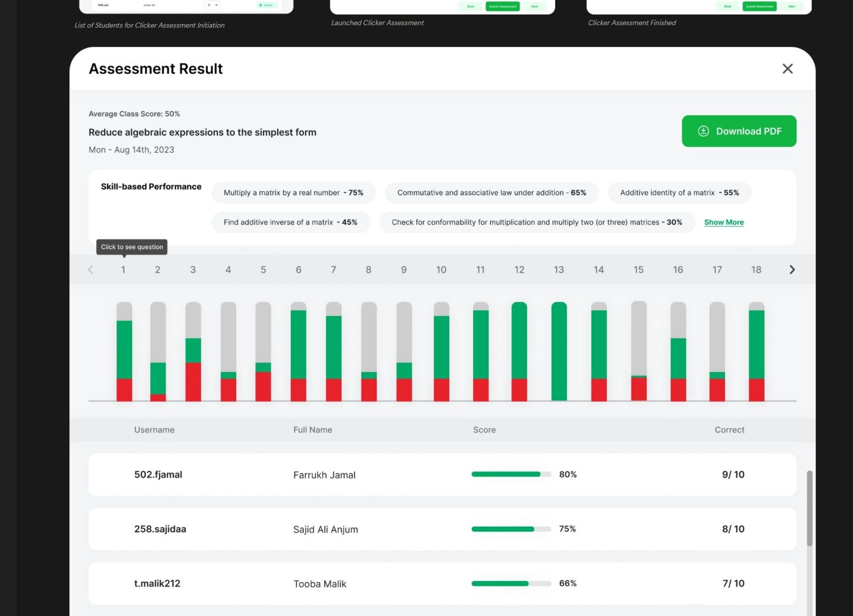Viewport: 853px width, 616px height.
Task: Click 'Check for conformability for multiplication' chip
Action: [537, 222]
